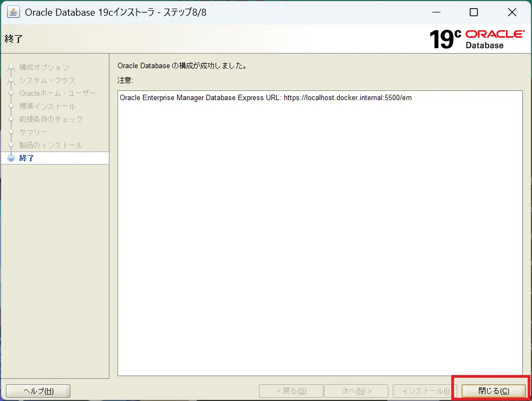The height and width of the screenshot is (401, 532).
Task: Click the Enterprise Manager Express URL text
Action: click(265, 97)
